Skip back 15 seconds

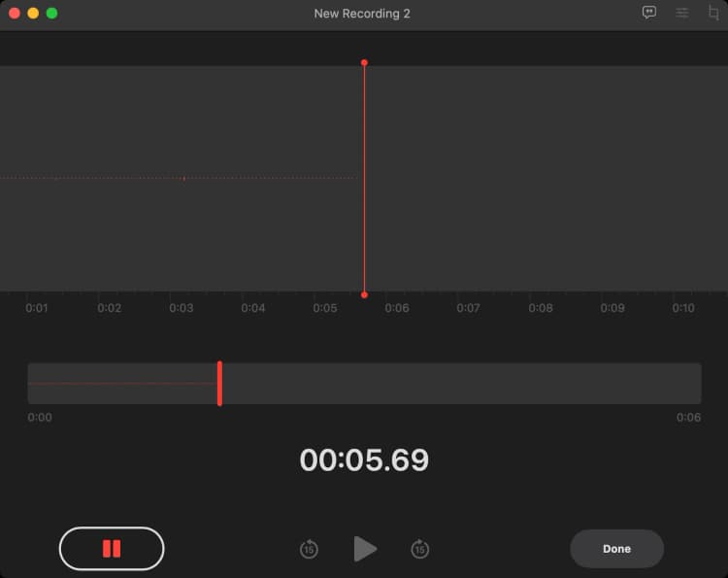pos(309,549)
